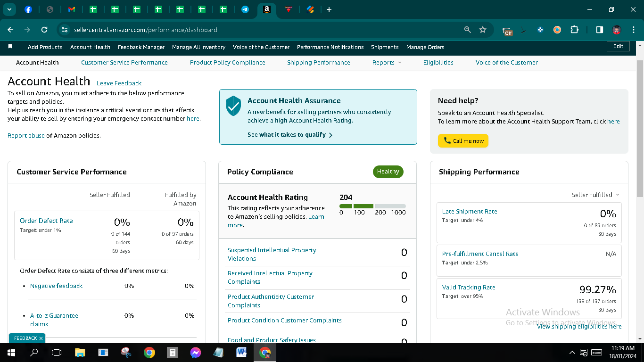Viewport: 644px width, 362px height.
Task: Close the FEEDBACK widget with its X
Action: (41, 338)
